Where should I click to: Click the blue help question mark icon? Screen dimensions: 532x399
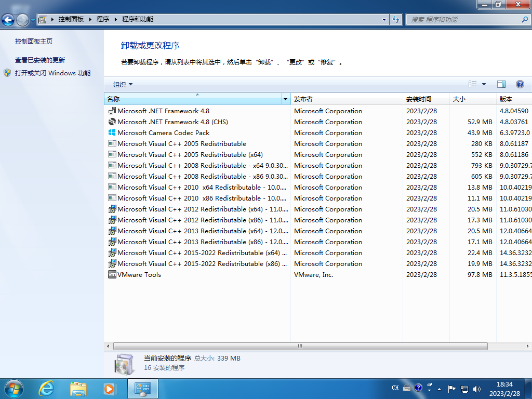click(520, 84)
